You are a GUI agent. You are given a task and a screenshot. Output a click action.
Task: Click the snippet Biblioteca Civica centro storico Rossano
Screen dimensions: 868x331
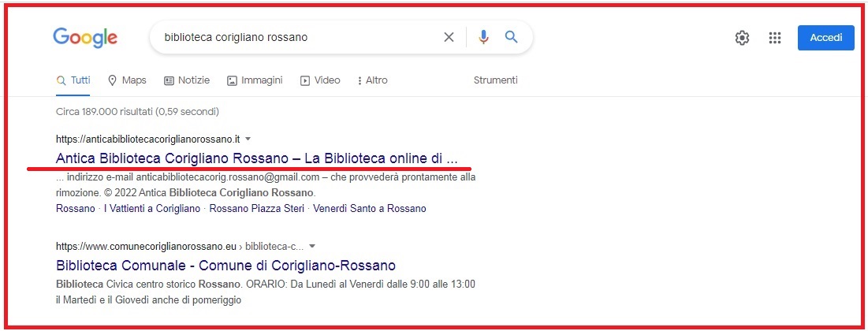click(266, 292)
